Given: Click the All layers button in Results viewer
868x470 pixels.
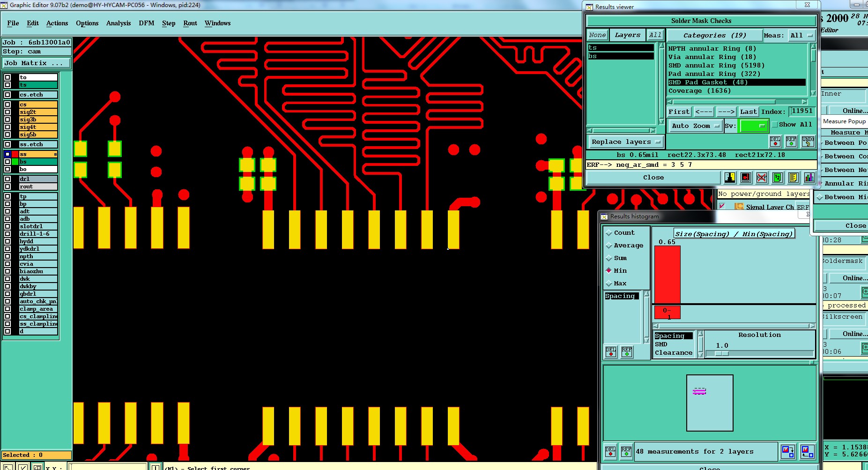Looking at the screenshot, I should (655, 35).
